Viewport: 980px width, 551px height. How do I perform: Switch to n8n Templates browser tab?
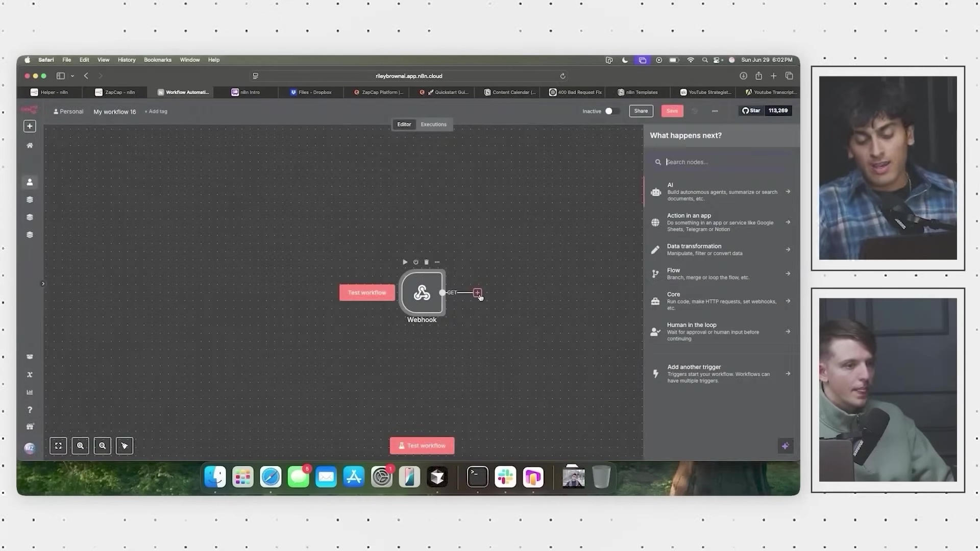pos(638,92)
